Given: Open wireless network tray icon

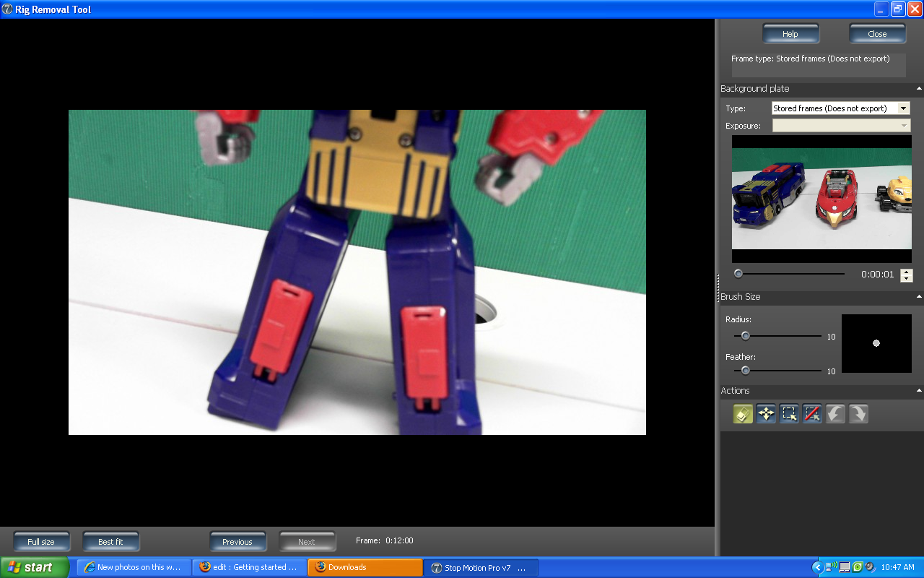Looking at the screenshot, I should 832,567.
